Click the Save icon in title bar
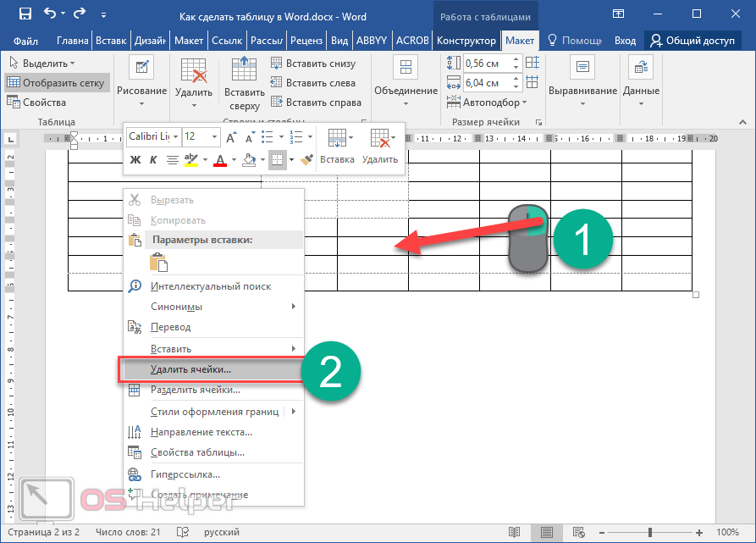 point(25,14)
